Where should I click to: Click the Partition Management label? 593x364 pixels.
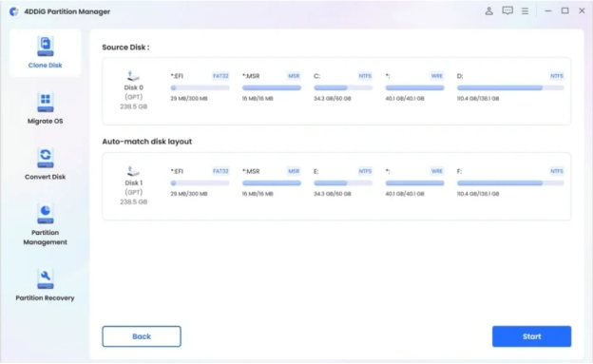point(45,238)
